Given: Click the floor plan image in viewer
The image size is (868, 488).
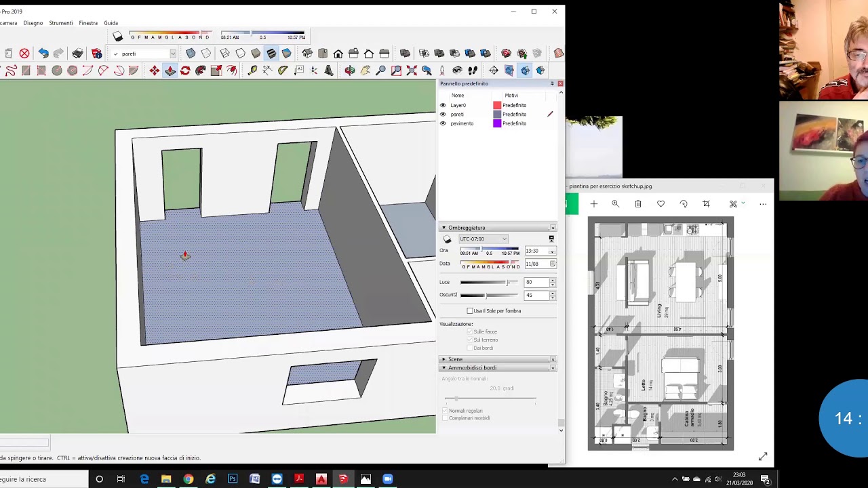Looking at the screenshot, I should (660, 333).
